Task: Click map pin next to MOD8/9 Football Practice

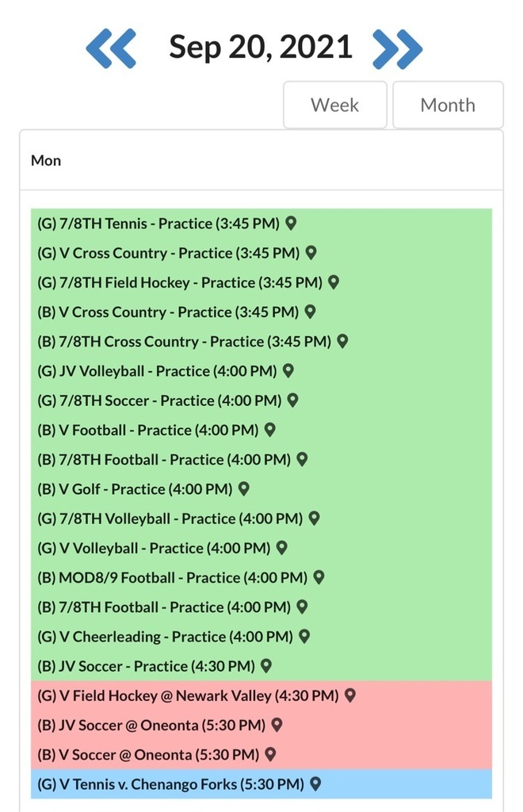Action: coord(319,577)
